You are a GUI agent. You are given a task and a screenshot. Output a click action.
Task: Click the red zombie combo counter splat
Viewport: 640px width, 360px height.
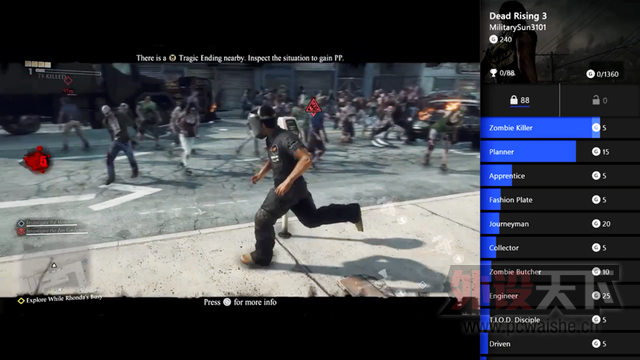[37, 160]
